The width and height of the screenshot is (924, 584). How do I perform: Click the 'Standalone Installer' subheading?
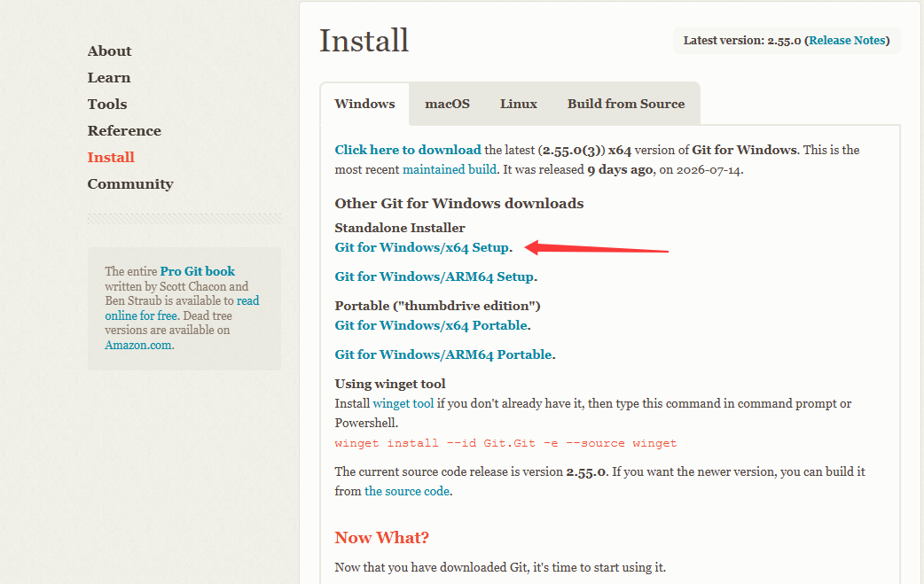pos(400,228)
